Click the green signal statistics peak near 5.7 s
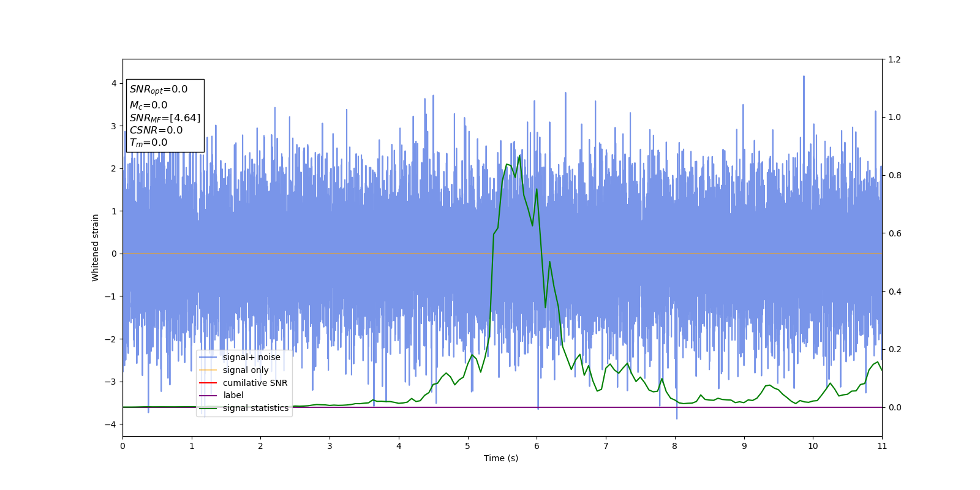Viewport: 980px width, 490px height. point(519,156)
